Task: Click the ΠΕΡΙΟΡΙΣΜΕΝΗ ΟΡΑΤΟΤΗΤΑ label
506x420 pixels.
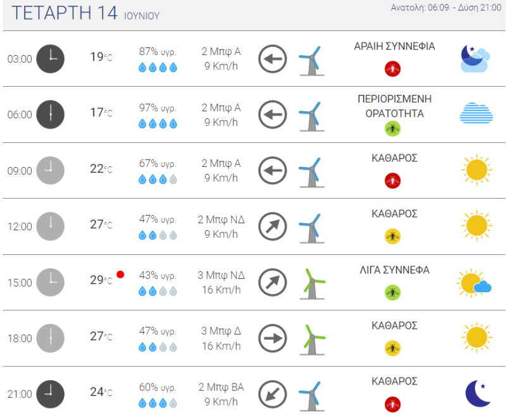Action: (x=394, y=106)
